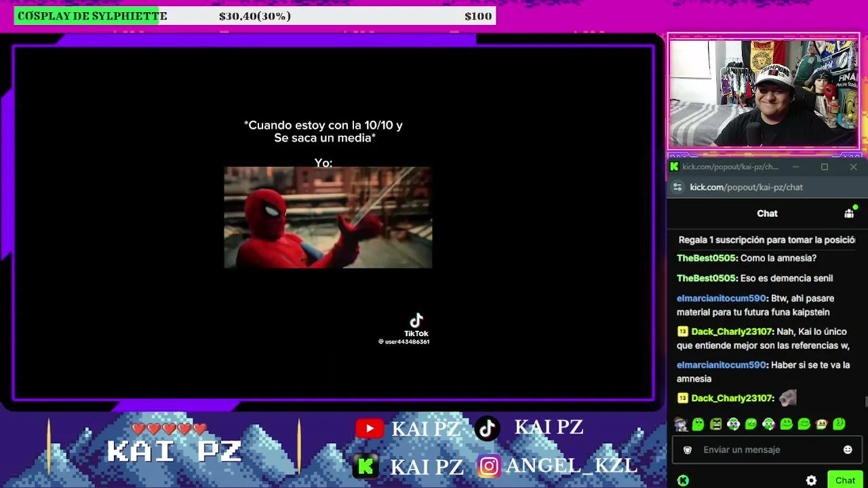Open site information icon beside the address
This screenshot has width=868, height=488.
click(677, 187)
